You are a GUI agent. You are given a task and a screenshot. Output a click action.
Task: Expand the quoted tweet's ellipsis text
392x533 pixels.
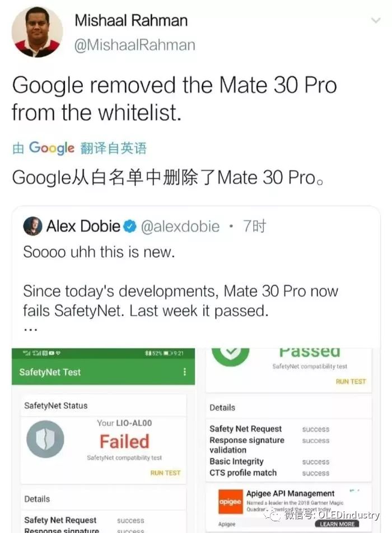click(30, 329)
